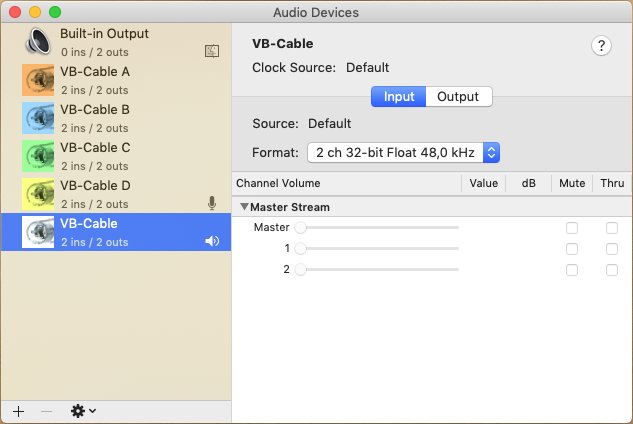This screenshot has height=424, width=633.
Task: Toggle the Thru checkbox for channel 1
Action: click(x=612, y=249)
